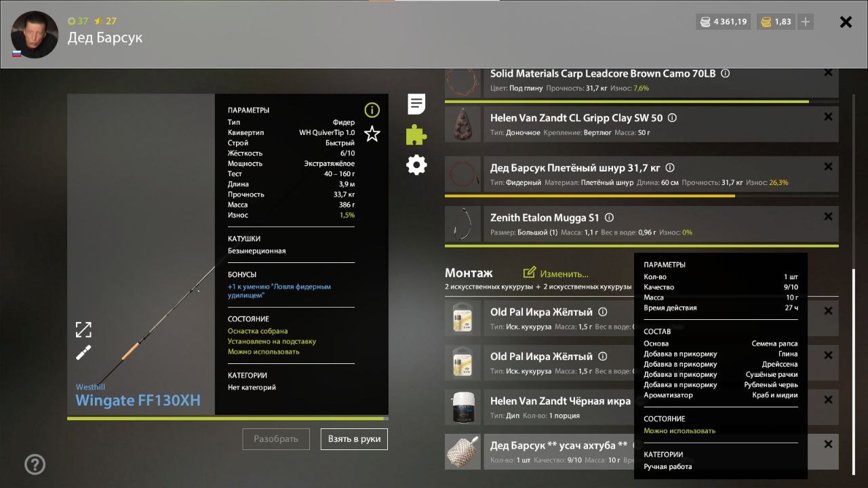Remove Zenith Etalon Mugga S1 hook
Screen dimensions: 868x488
coord(828,217)
